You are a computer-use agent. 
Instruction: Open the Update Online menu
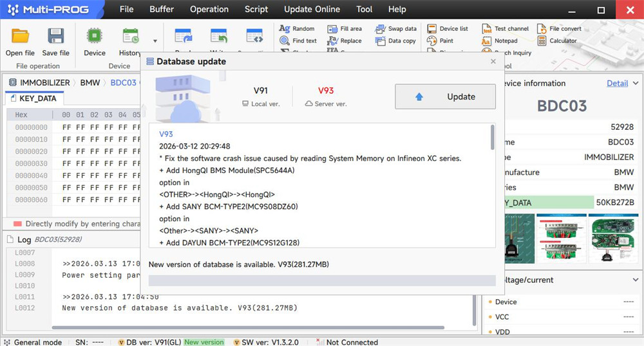click(312, 9)
